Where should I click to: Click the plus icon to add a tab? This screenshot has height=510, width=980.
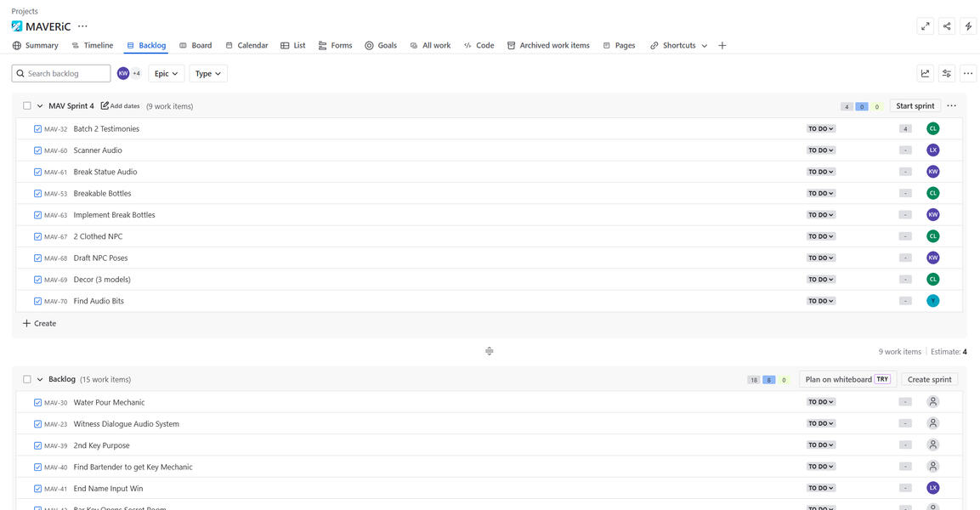[722, 46]
